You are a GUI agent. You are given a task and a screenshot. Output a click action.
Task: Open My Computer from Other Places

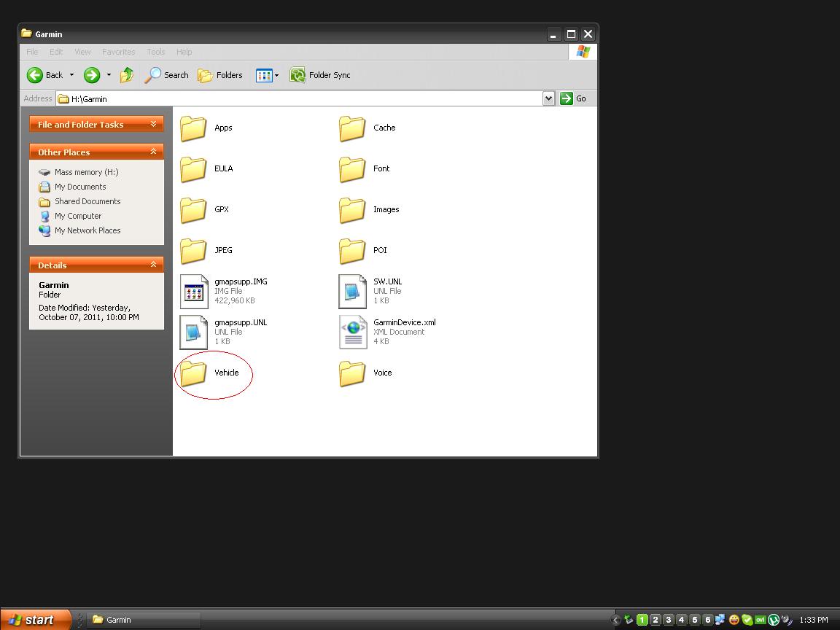point(70,216)
